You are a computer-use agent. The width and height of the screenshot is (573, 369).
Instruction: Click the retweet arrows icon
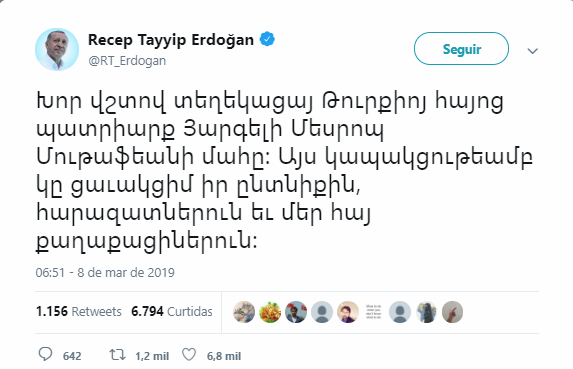(x=118, y=355)
